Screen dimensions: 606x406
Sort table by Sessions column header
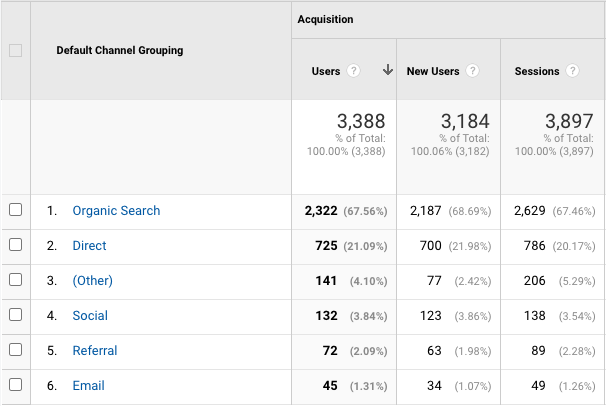pyautogui.click(x=537, y=72)
